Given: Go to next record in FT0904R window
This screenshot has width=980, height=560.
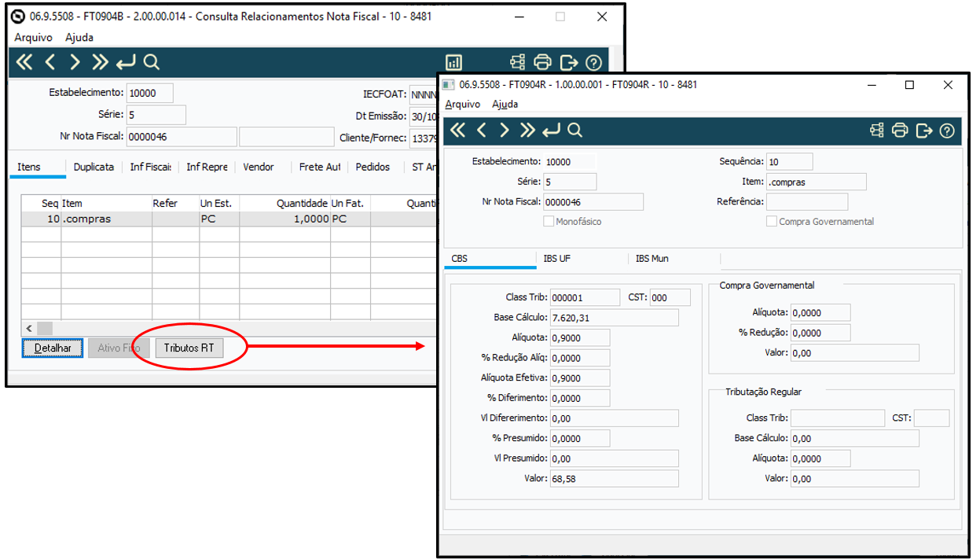Looking at the screenshot, I should point(505,130).
